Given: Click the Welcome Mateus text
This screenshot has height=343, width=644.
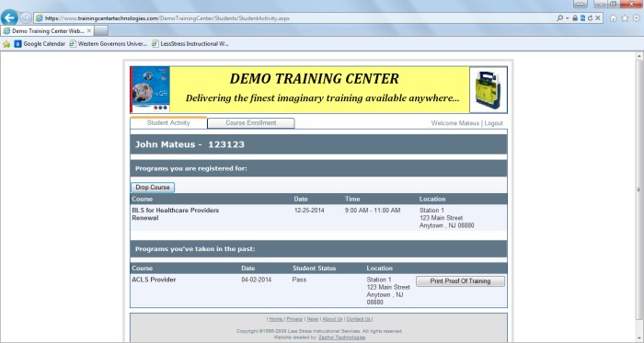Looking at the screenshot, I should tap(455, 123).
